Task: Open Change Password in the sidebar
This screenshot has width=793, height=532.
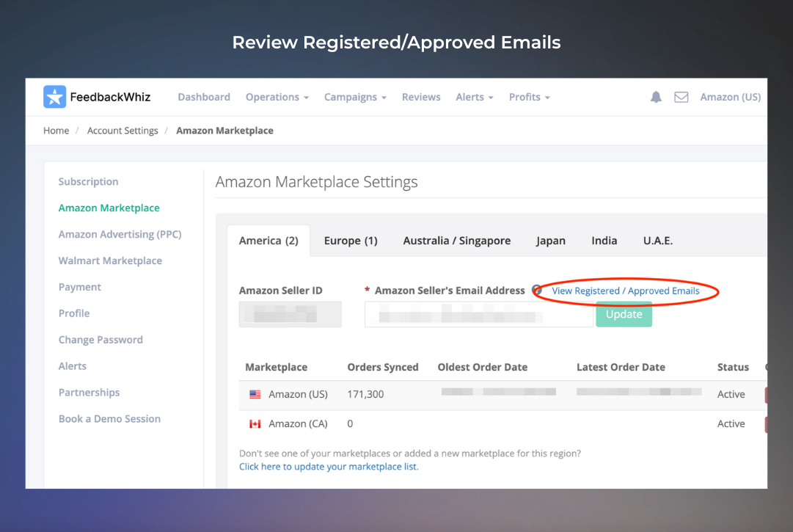Action: [101, 339]
